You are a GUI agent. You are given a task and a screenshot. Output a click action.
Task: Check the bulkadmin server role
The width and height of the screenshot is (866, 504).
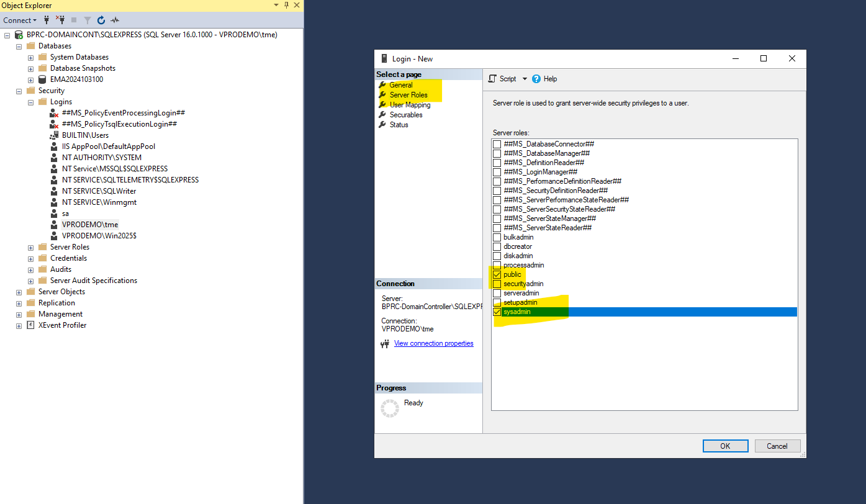pyautogui.click(x=497, y=236)
